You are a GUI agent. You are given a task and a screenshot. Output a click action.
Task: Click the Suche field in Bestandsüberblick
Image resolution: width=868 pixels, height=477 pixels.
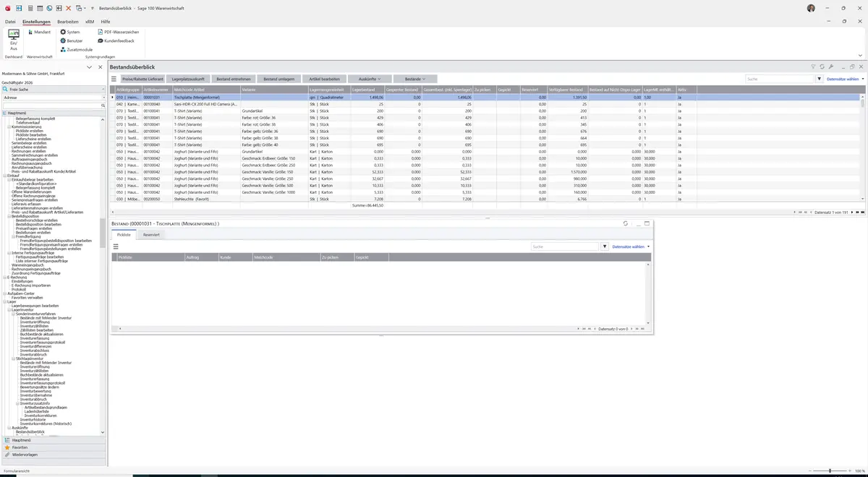780,79
